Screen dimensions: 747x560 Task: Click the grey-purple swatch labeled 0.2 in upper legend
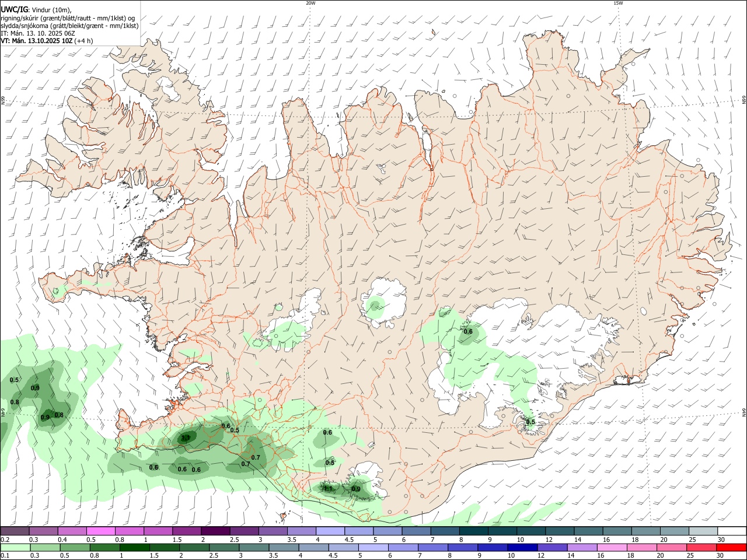(15, 531)
